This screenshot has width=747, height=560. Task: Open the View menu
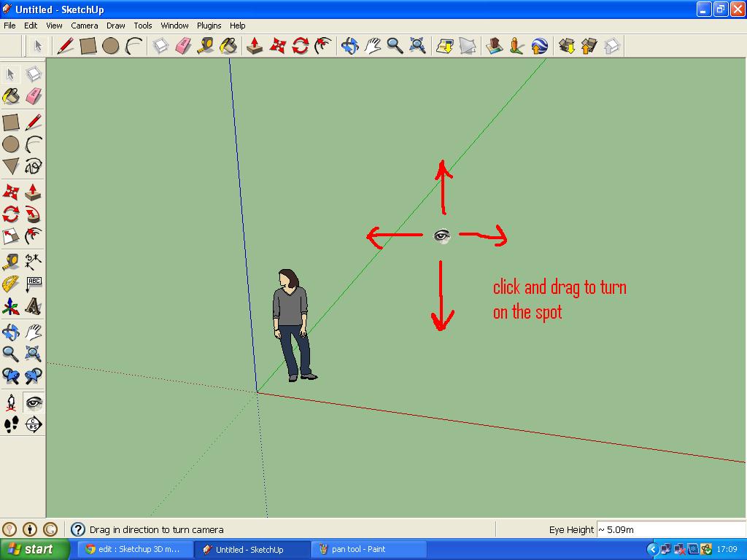54,26
